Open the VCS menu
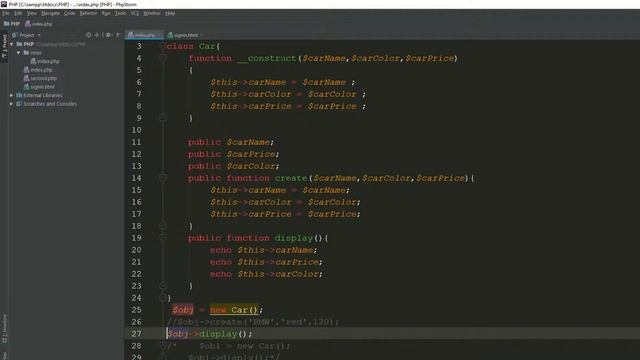The width and height of the screenshot is (640, 360). pos(135,13)
